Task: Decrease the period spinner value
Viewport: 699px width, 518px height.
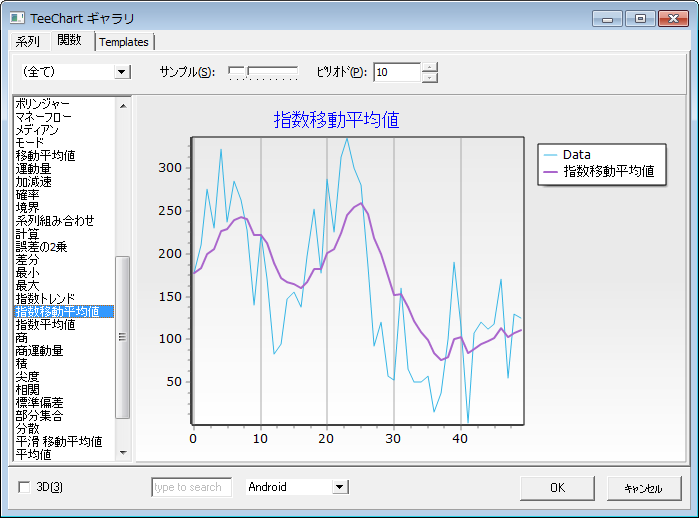Action: [x=430, y=77]
